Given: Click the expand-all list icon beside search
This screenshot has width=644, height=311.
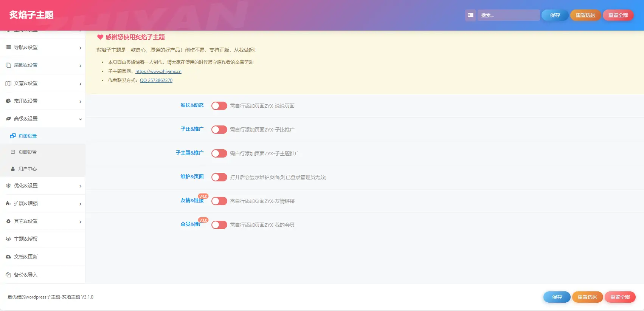Looking at the screenshot, I should (x=470, y=15).
